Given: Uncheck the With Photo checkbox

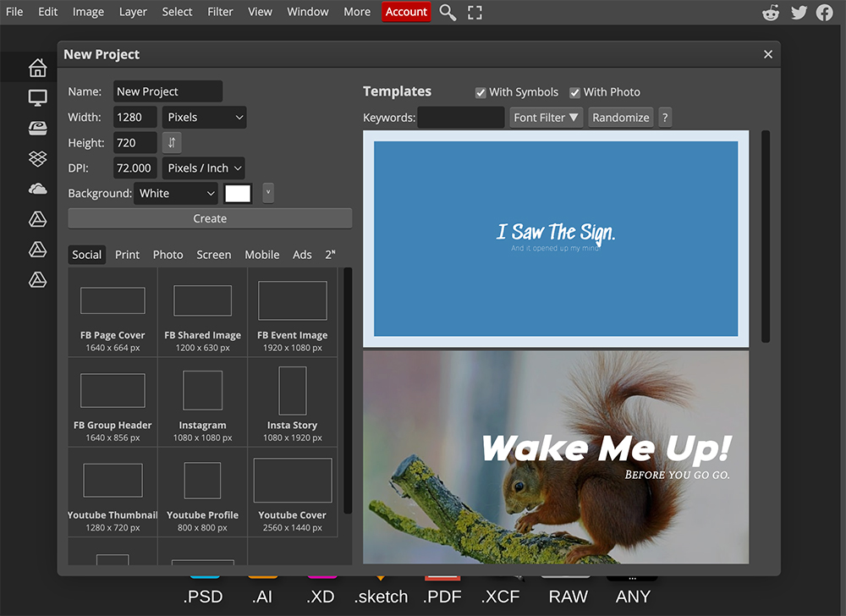Looking at the screenshot, I should point(574,93).
